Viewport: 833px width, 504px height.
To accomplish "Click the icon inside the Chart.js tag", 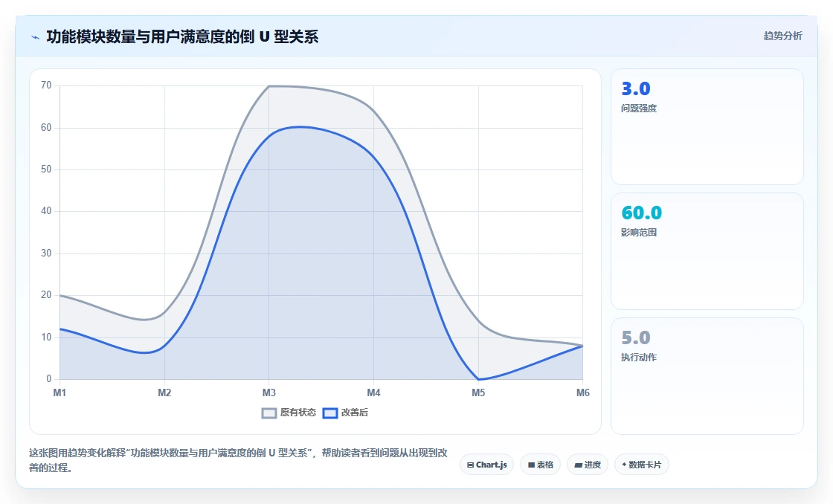I will 470,465.
